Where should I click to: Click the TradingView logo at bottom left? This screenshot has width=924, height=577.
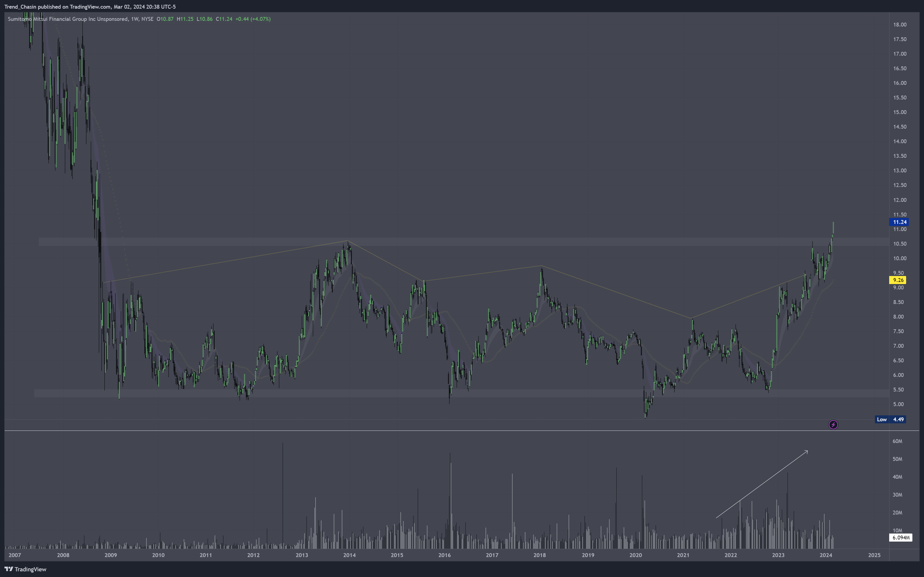click(x=25, y=569)
